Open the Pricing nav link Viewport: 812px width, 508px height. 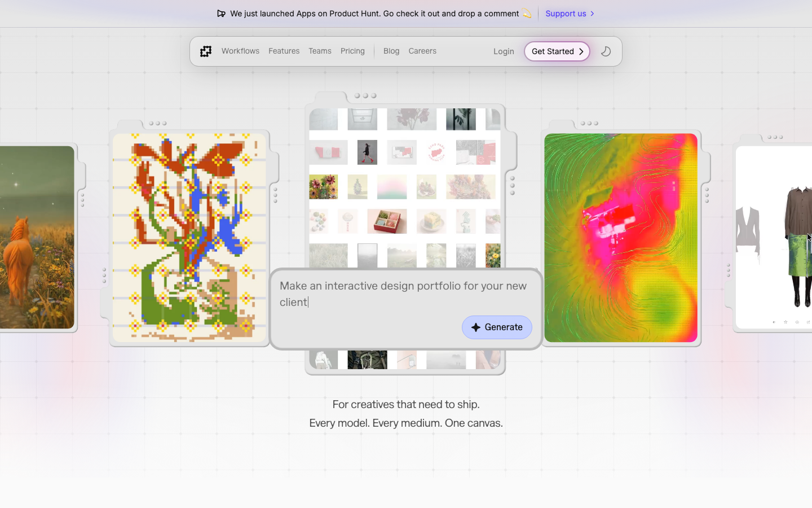pos(352,51)
